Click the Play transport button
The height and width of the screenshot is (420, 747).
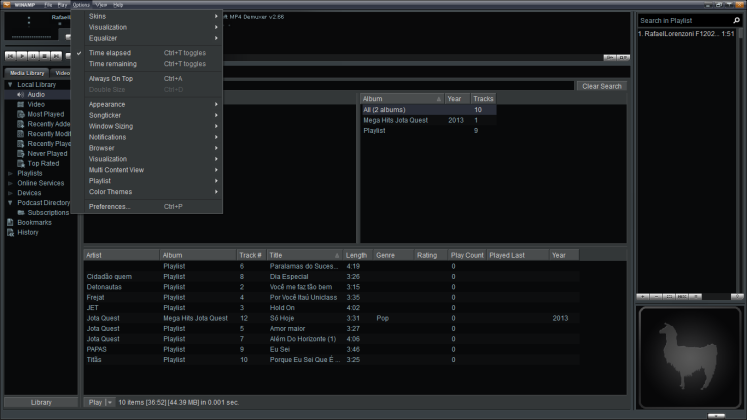click(22, 56)
